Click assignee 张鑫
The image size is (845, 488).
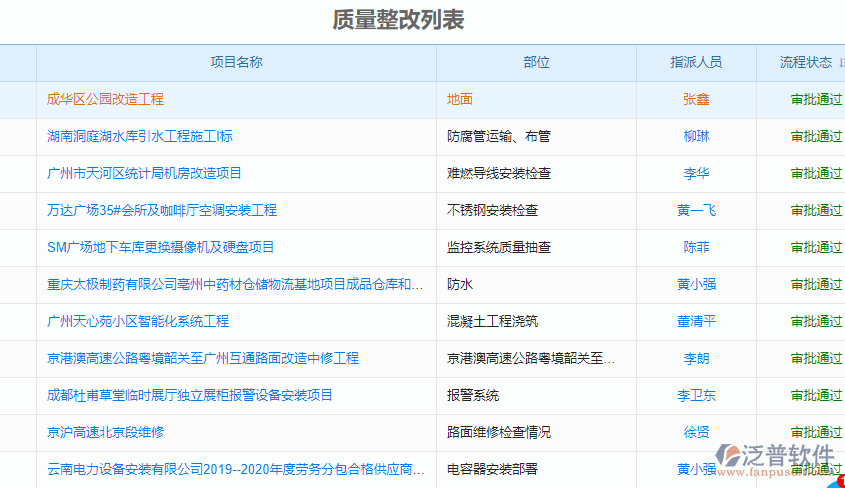pyautogui.click(x=696, y=99)
